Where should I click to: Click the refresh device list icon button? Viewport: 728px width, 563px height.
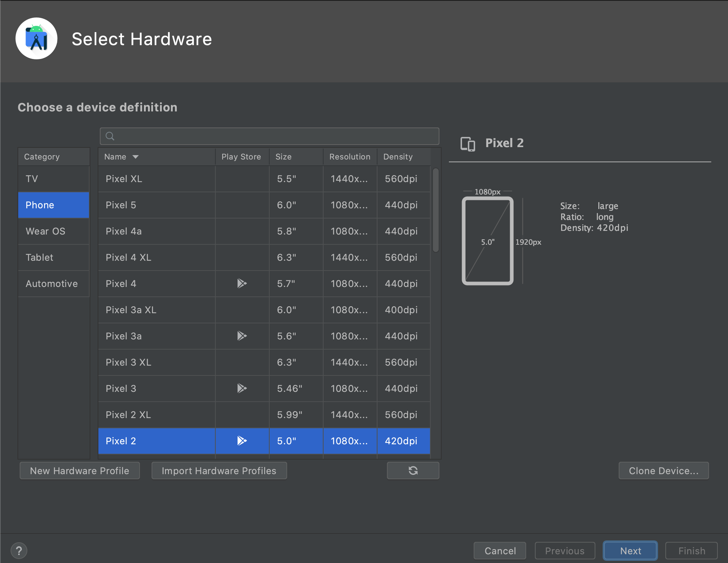[x=413, y=471]
